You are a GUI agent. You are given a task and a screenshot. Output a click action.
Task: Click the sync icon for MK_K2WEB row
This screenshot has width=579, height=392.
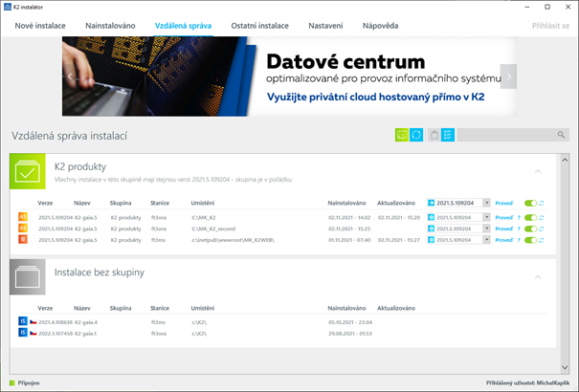tap(542, 240)
